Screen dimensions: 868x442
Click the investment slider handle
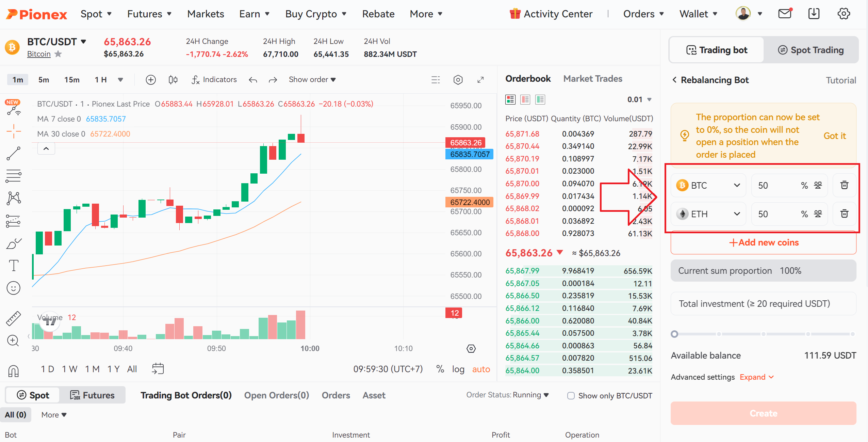(674, 334)
